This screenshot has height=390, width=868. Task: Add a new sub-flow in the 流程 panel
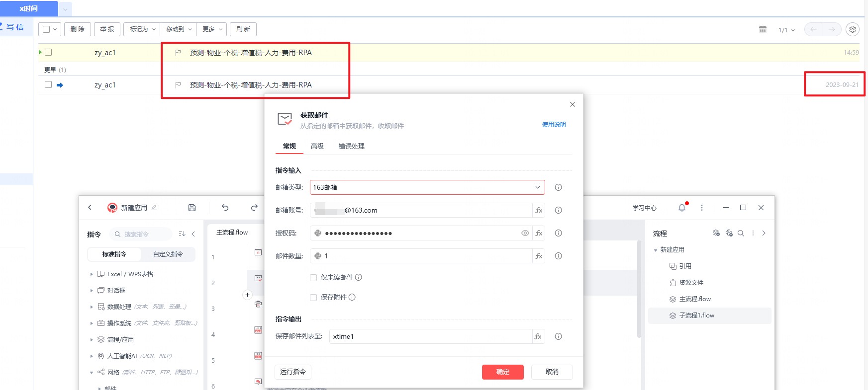pyautogui.click(x=716, y=233)
